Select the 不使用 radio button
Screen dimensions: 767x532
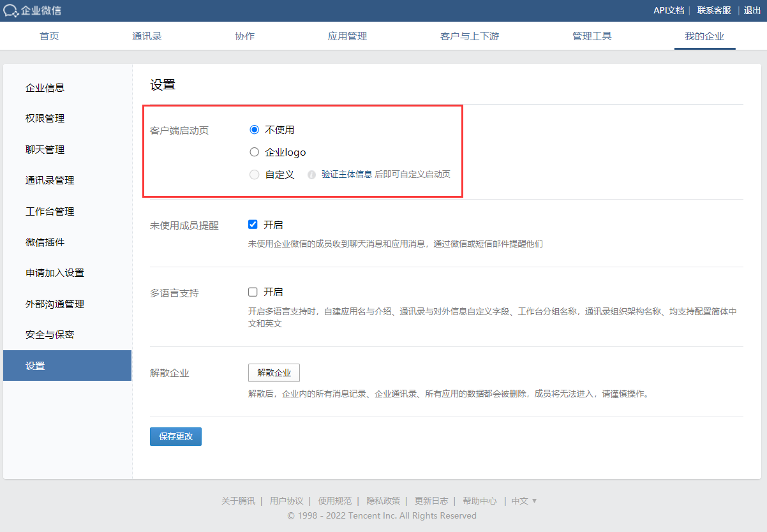255,129
